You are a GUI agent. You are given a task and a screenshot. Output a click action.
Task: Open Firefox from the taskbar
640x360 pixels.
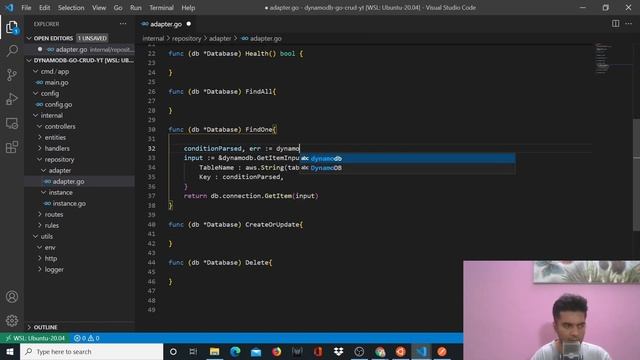(277, 351)
